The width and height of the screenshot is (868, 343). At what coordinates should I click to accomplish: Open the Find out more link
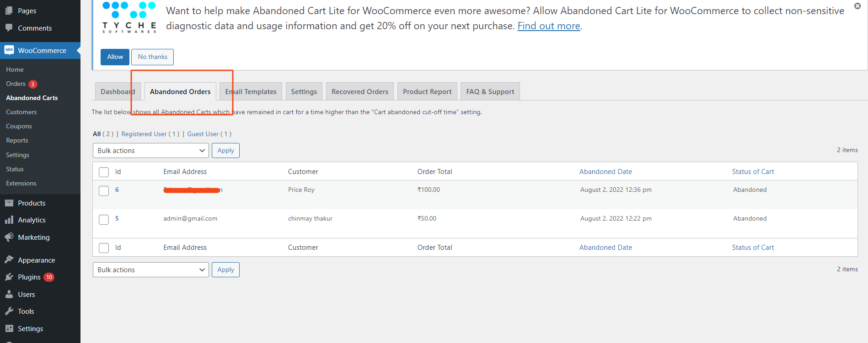pos(549,26)
